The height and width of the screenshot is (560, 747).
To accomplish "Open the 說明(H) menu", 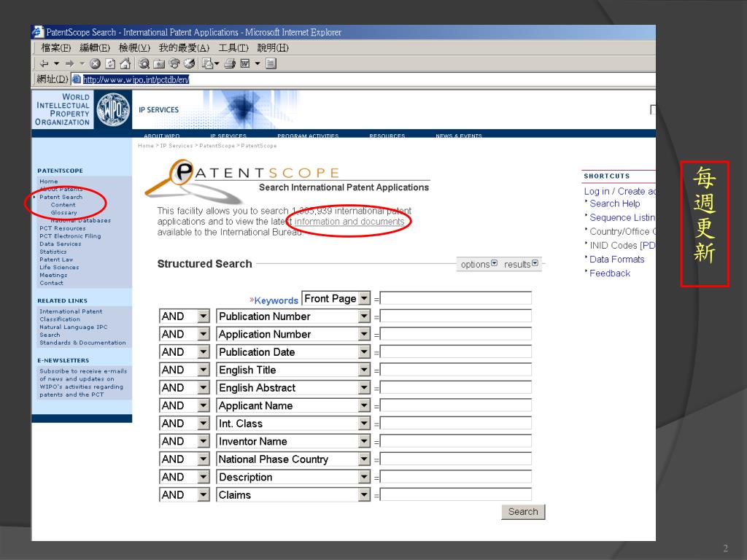I will (x=273, y=47).
